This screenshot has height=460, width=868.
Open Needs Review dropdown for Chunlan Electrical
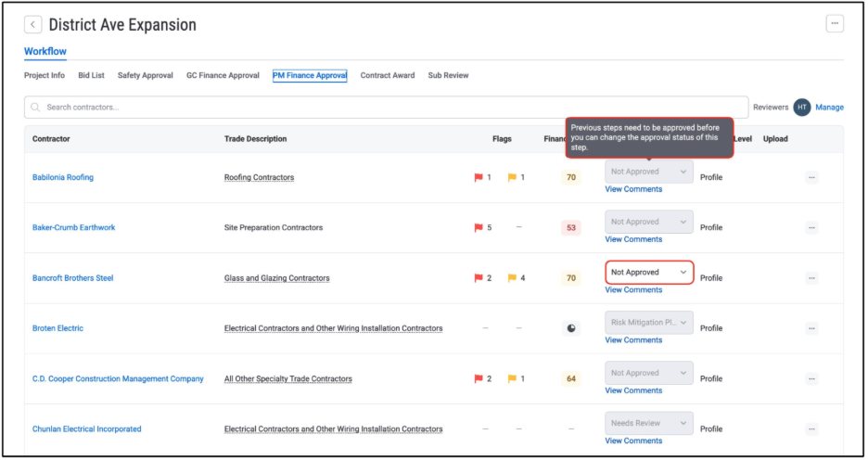click(x=649, y=423)
